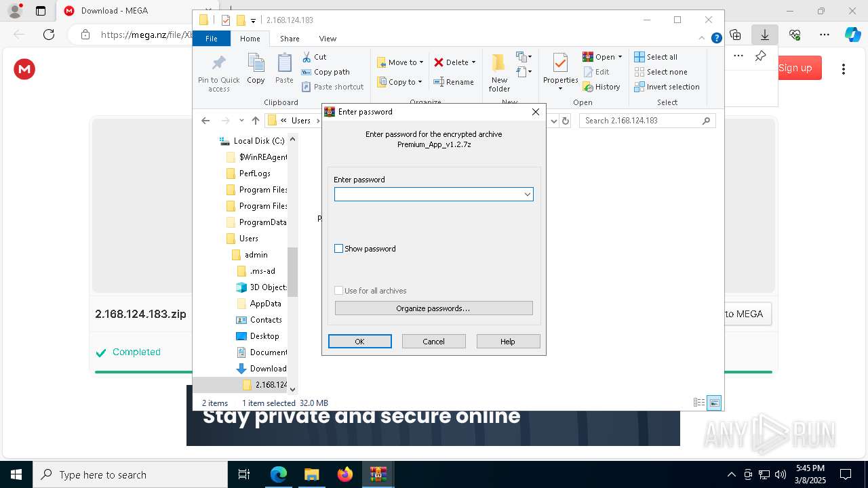Viewport: 868px width, 488px height.
Task: Go up one folder level
Action: (x=255, y=121)
